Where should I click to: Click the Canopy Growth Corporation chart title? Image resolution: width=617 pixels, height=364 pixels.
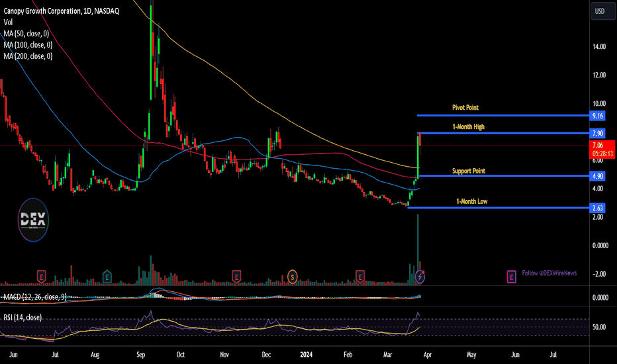click(62, 11)
